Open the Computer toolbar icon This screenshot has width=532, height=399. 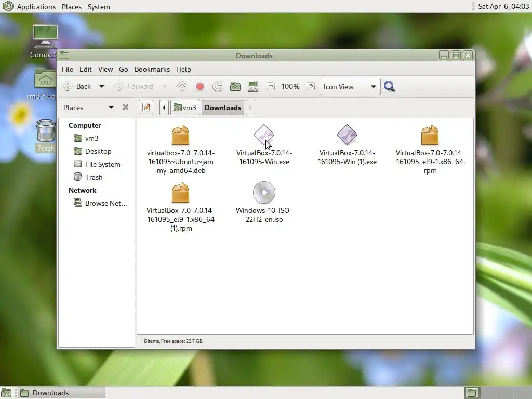point(253,87)
